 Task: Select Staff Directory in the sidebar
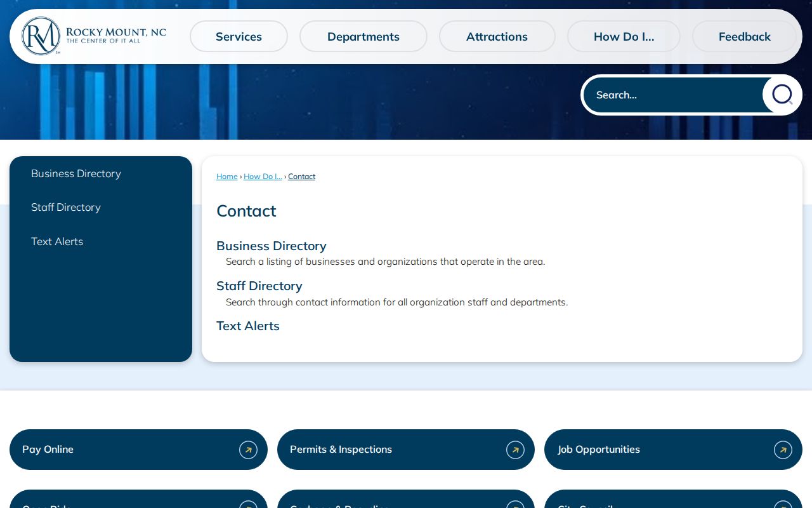[66, 207]
